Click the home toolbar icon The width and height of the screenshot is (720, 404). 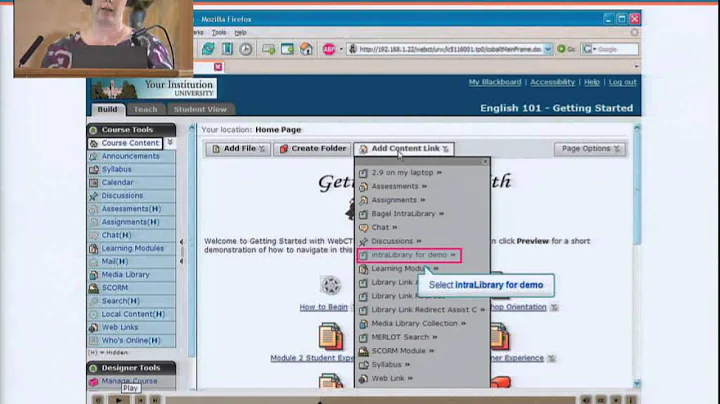tap(306, 49)
